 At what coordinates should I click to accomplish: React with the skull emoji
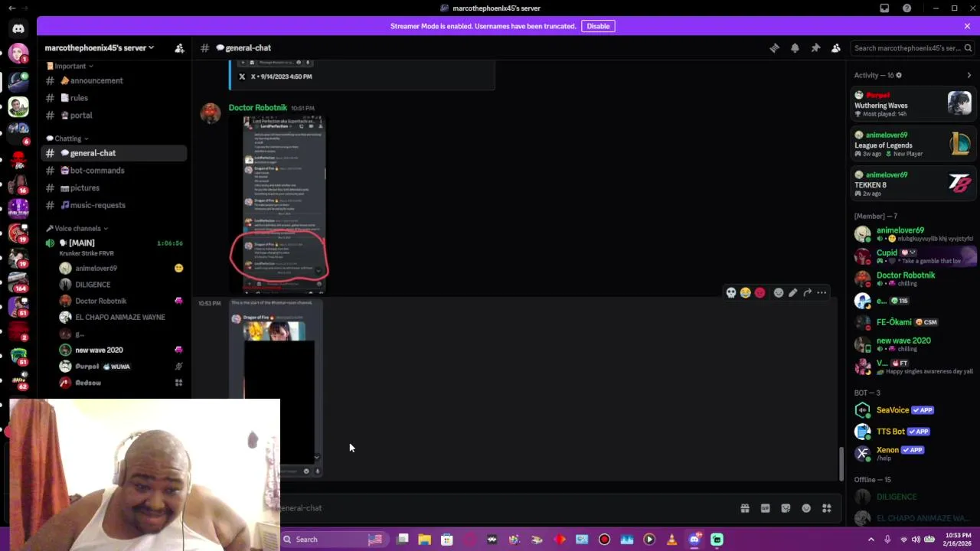coord(731,292)
